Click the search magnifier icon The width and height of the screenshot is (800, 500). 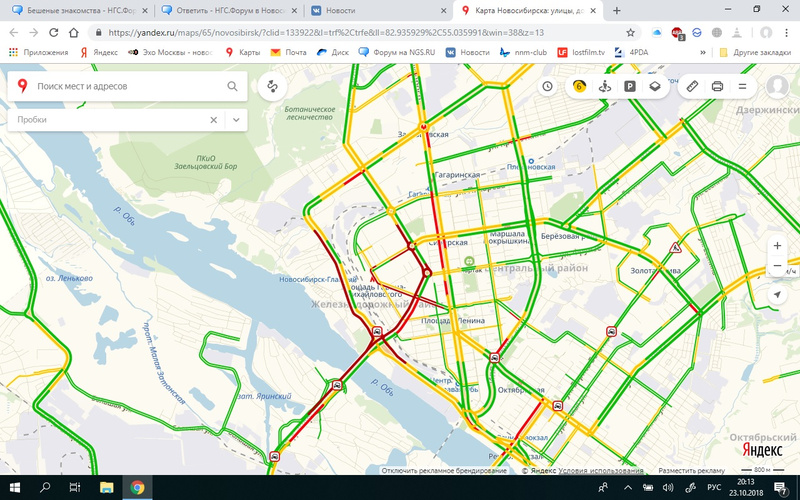[x=232, y=86]
